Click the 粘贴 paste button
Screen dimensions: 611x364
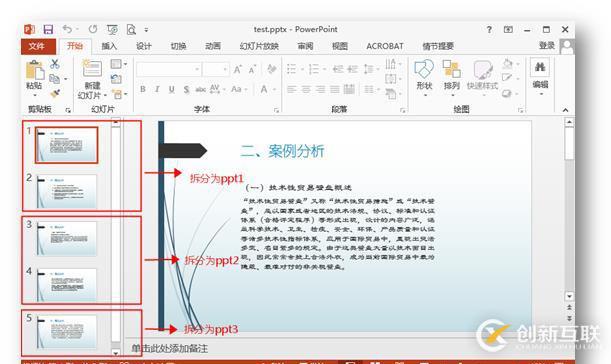[x=34, y=78]
